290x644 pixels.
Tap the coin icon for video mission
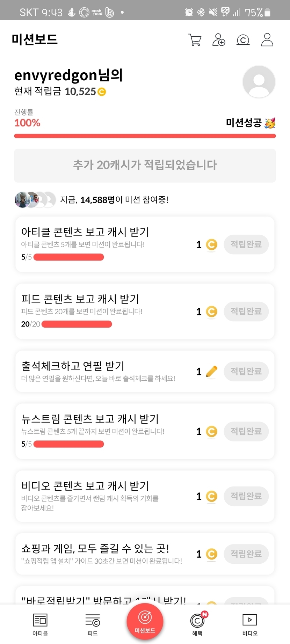[x=211, y=496]
